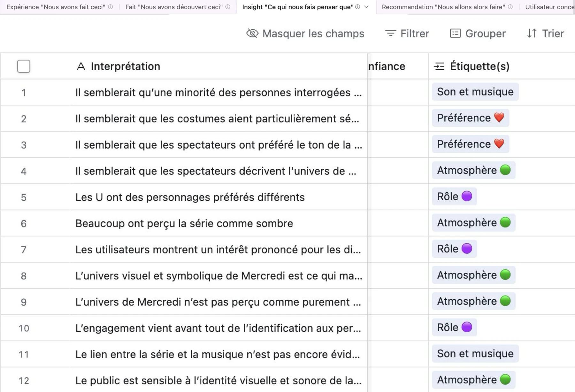Screen dimensions: 575x392
Task: Click the Grouper button label
Action: click(486, 33)
